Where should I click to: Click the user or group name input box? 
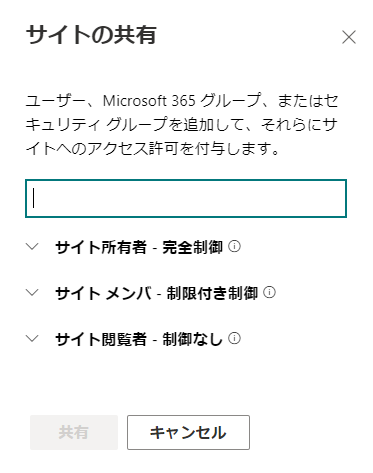186,198
